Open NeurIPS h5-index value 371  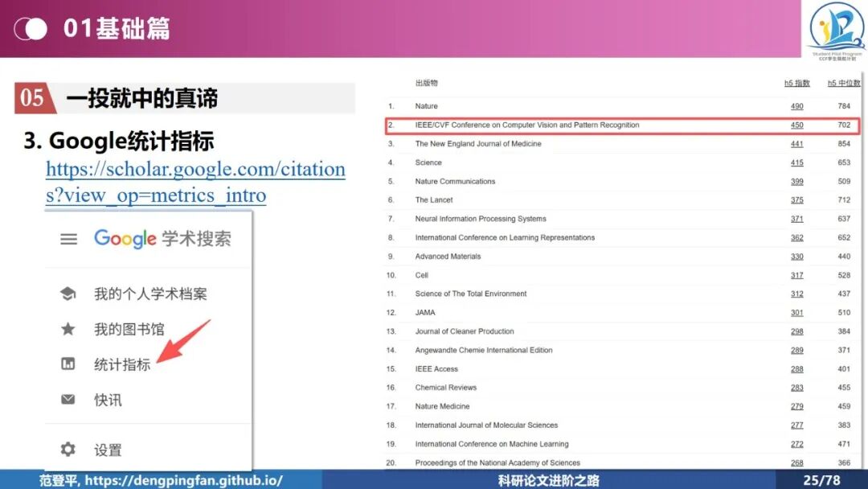(796, 219)
